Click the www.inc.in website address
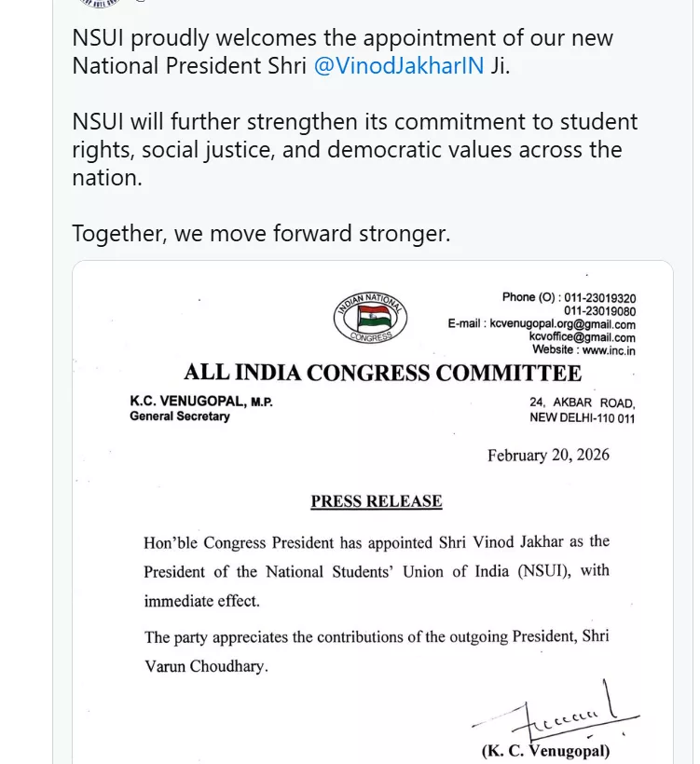This screenshot has width=700, height=764. tap(611, 350)
